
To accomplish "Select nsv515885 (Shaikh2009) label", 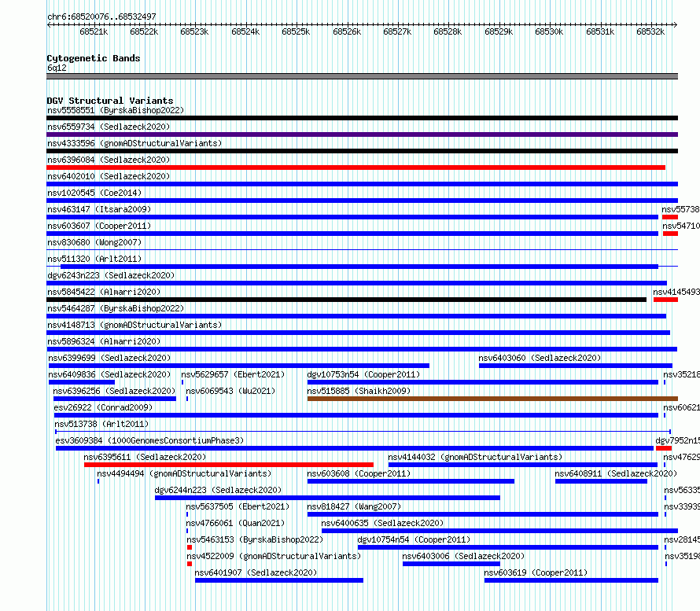I will (x=359, y=391).
